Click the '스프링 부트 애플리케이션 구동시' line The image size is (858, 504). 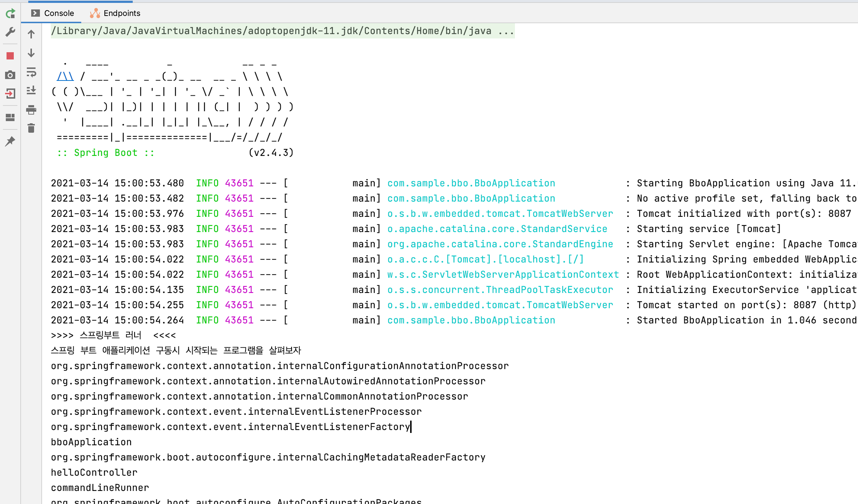[176, 351]
